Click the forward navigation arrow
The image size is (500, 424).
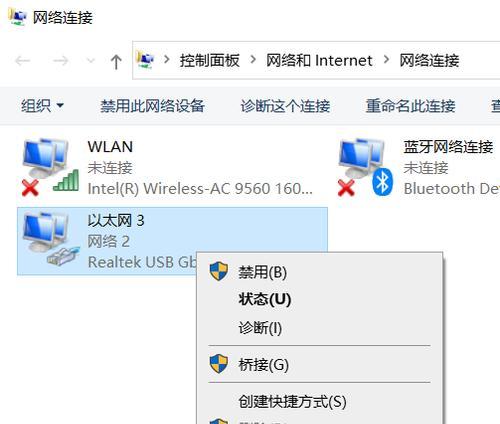coord(60,61)
